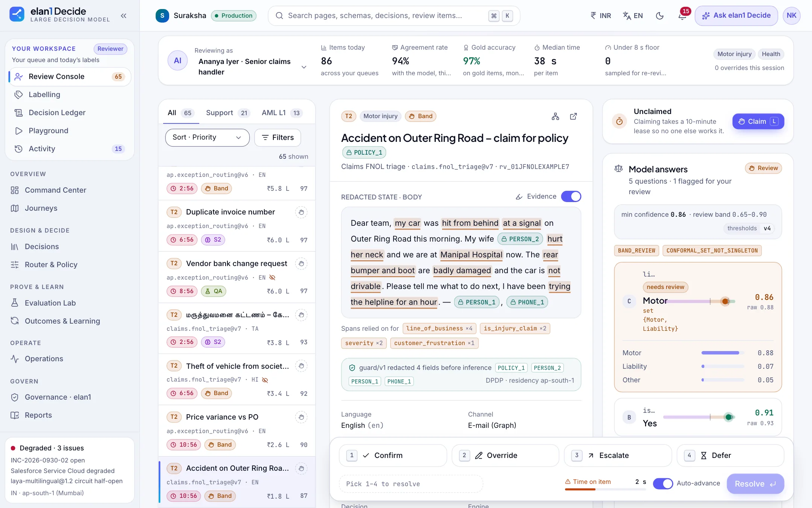The image size is (812, 508).
Task: Expand the Reviewing as persona chevron
Action: 304,67
